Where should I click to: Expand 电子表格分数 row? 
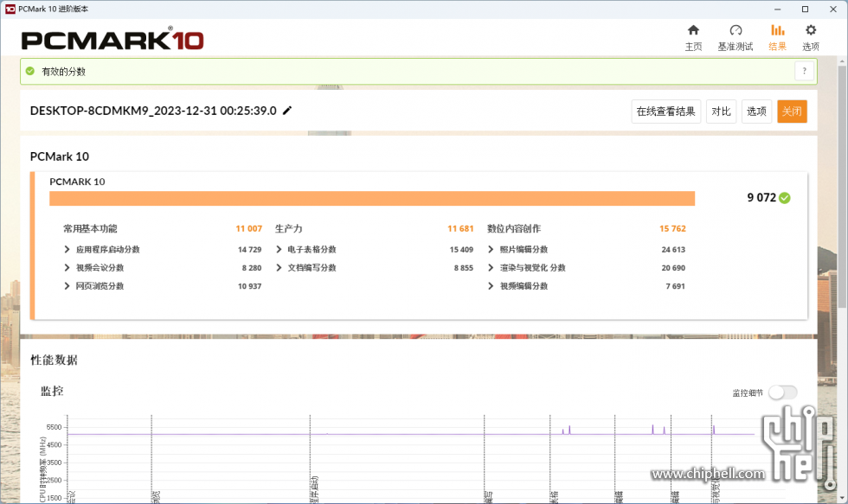tap(279, 249)
